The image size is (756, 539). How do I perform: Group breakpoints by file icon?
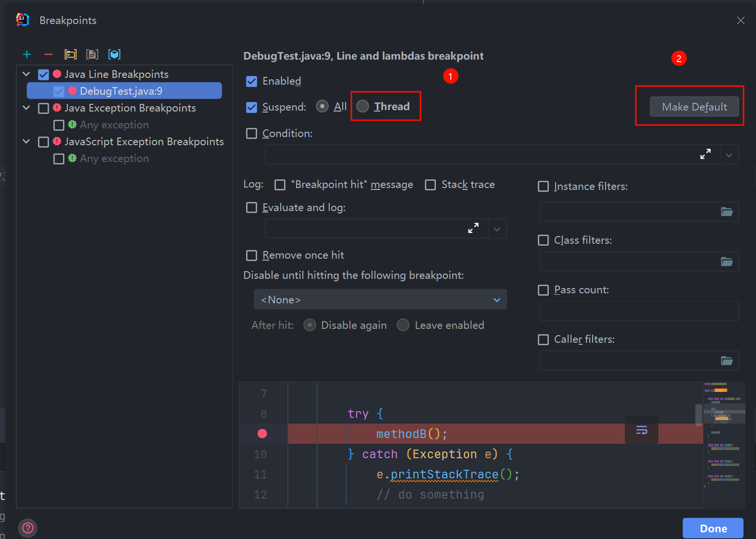pos(92,54)
